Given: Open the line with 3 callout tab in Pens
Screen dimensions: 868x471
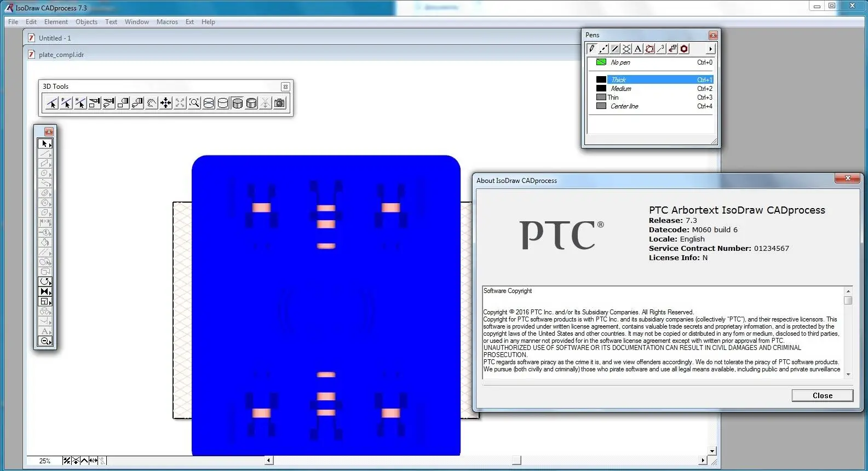Looking at the screenshot, I should 661,49.
